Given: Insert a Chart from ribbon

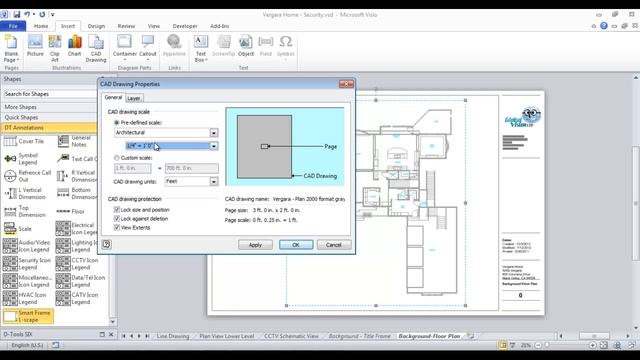Looking at the screenshot, I should pyautogui.click(x=74, y=46).
